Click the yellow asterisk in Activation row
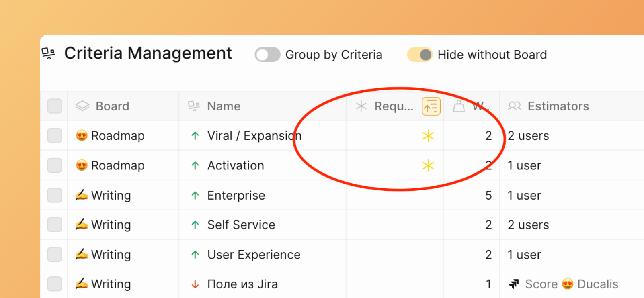This screenshot has height=298, width=644. tap(428, 165)
